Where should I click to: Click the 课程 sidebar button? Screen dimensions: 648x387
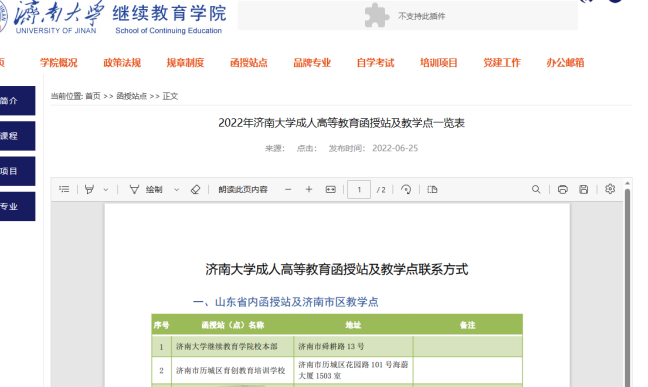point(17,136)
